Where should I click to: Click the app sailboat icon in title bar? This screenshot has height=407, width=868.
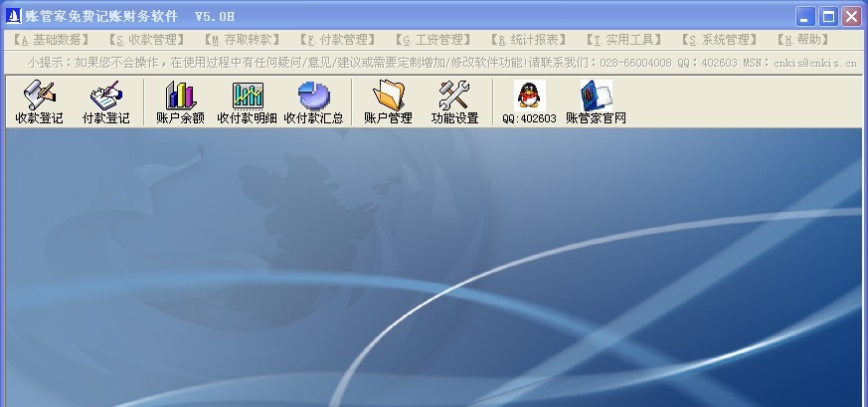pos(13,16)
